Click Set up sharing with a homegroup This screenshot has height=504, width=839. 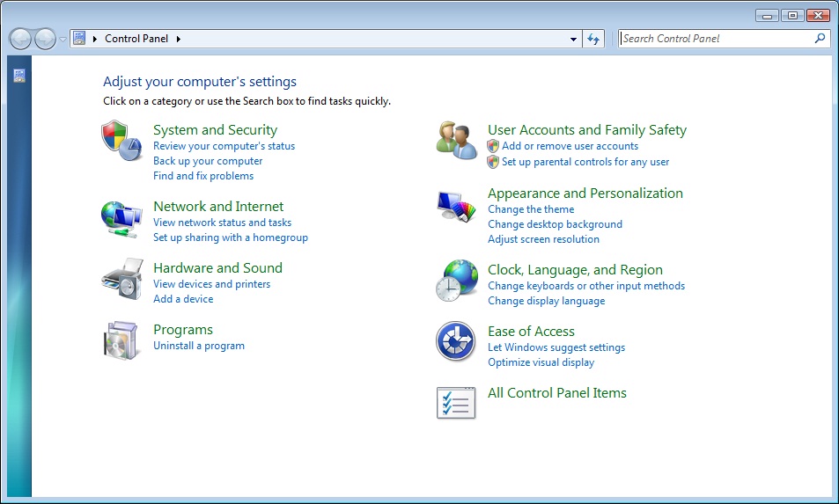point(231,237)
